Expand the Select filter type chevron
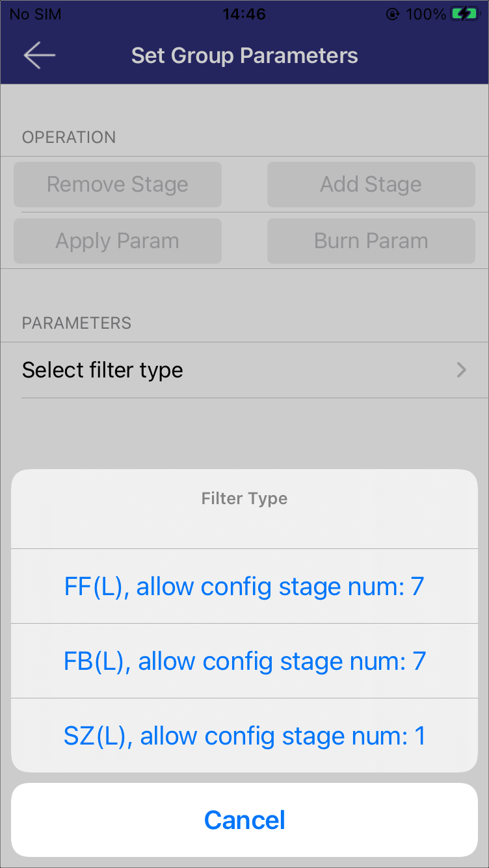This screenshot has width=489, height=868. 462,370
